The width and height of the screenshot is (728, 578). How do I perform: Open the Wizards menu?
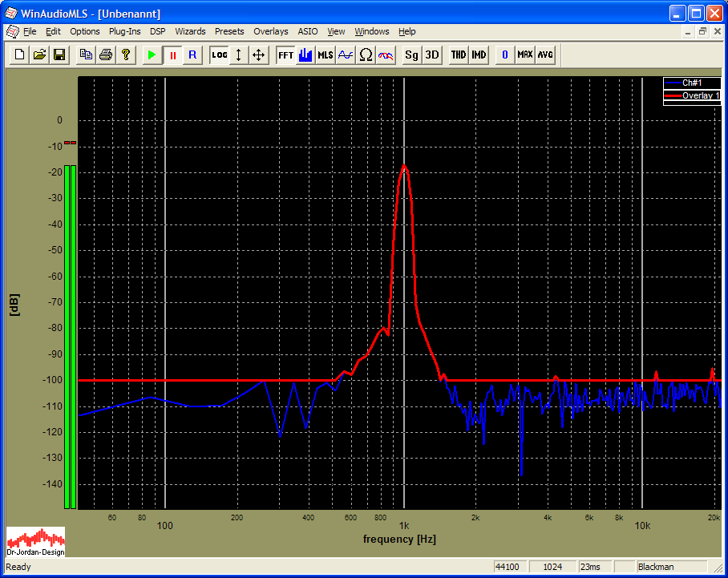(190, 31)
